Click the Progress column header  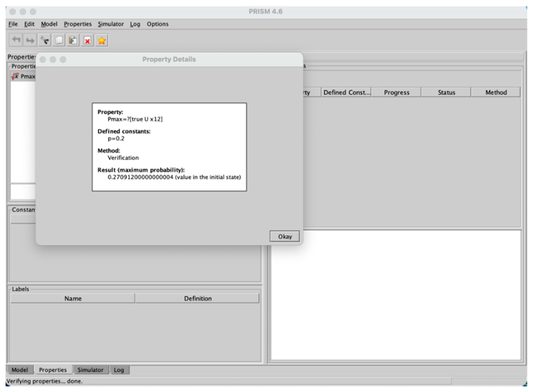pos(397,92)
